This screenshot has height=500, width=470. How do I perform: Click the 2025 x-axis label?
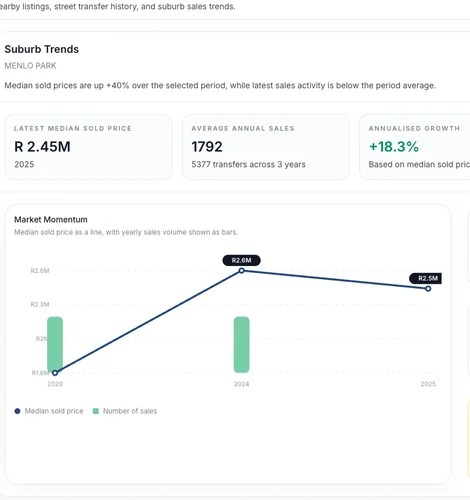tap(428, 384)
